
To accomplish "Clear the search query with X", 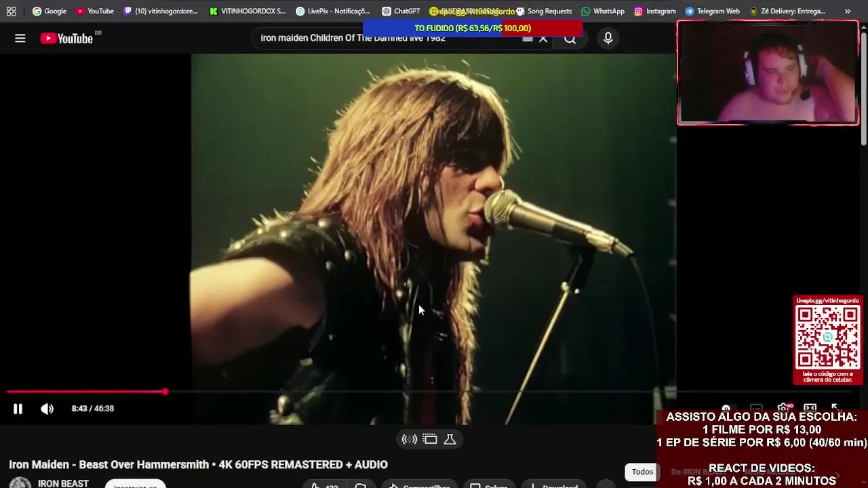I will coord(543,39).
